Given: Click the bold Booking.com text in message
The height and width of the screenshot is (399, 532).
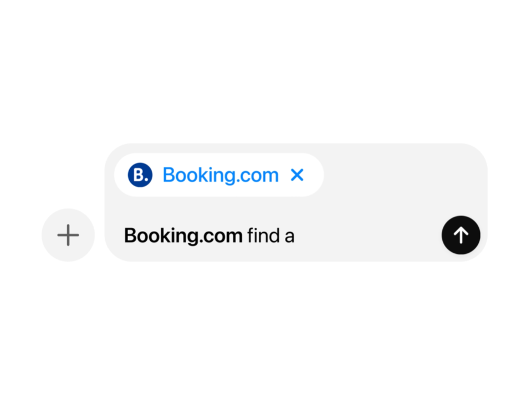Looking at the screenshot, I should click(183, 236).
